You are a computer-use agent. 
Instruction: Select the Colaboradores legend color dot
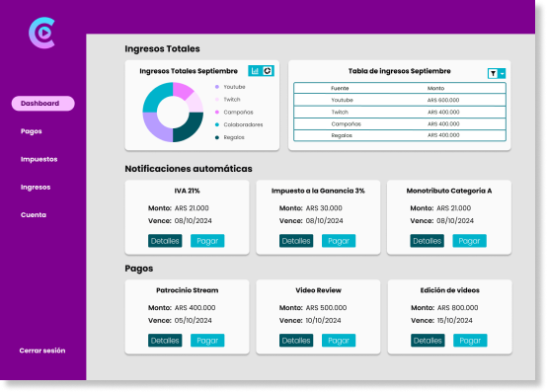coord(217,124)
